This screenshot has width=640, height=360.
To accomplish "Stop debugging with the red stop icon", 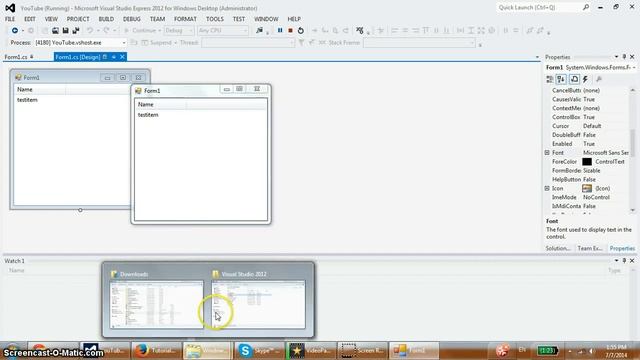I will (290, 30).
